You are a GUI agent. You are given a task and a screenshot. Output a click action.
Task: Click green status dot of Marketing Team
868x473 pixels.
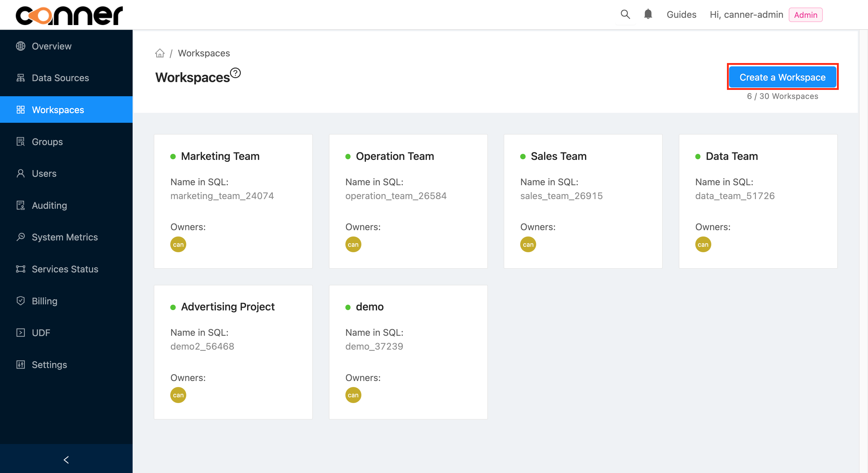click(x=173, y=157)
